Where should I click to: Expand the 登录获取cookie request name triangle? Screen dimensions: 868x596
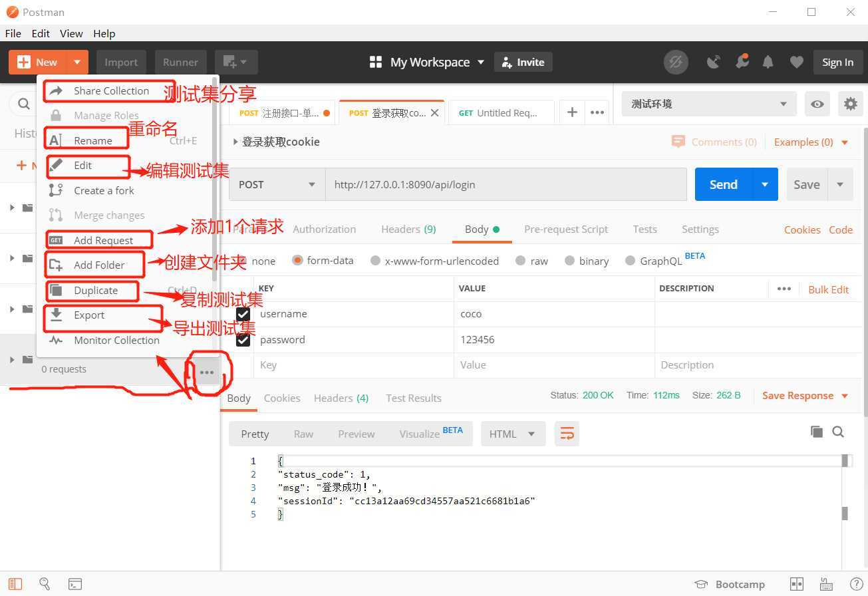[x=235, y=142]
